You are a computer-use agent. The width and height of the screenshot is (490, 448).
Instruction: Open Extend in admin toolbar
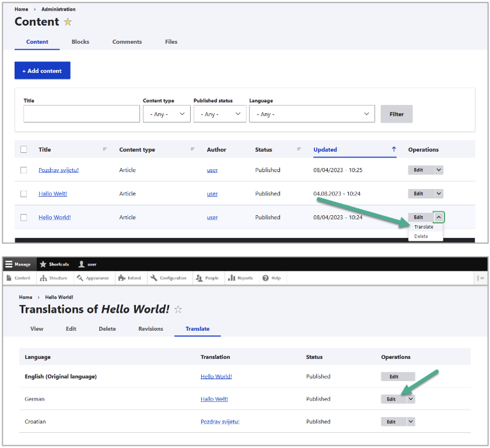click(130, 278)
